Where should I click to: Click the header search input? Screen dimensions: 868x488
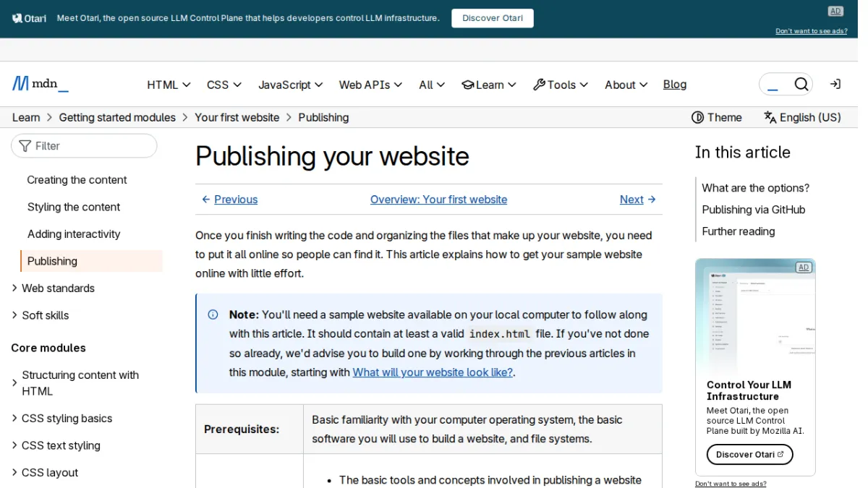click(x=775, y=85)
